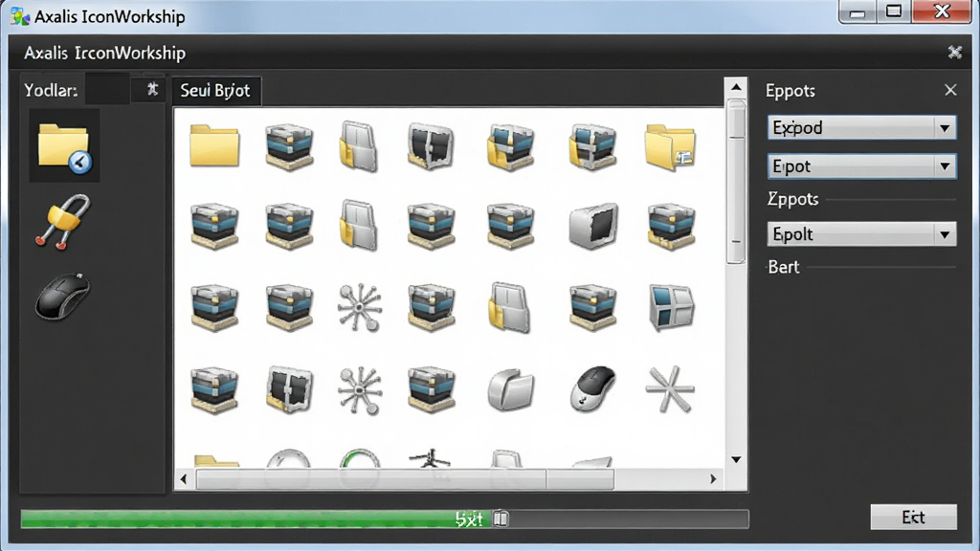980x551 pixels.
Task: Select the black mouse icon in left sidebar
Action: click(62, 296)
